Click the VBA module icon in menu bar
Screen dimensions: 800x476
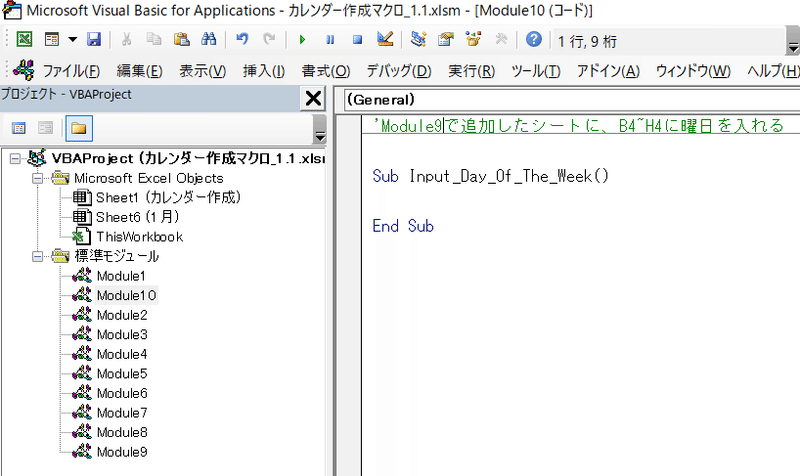24,70
